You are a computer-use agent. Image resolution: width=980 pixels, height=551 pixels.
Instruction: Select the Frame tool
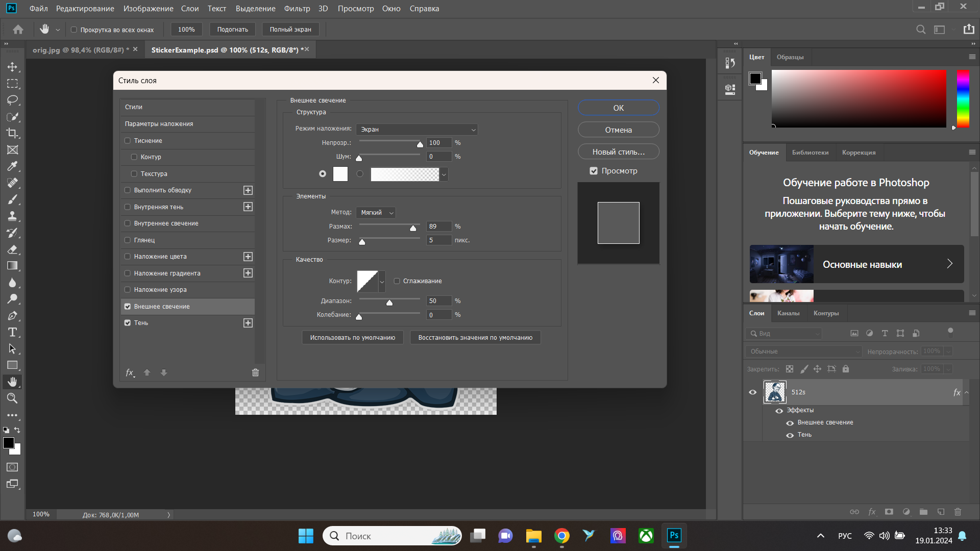tap(12, 149)
